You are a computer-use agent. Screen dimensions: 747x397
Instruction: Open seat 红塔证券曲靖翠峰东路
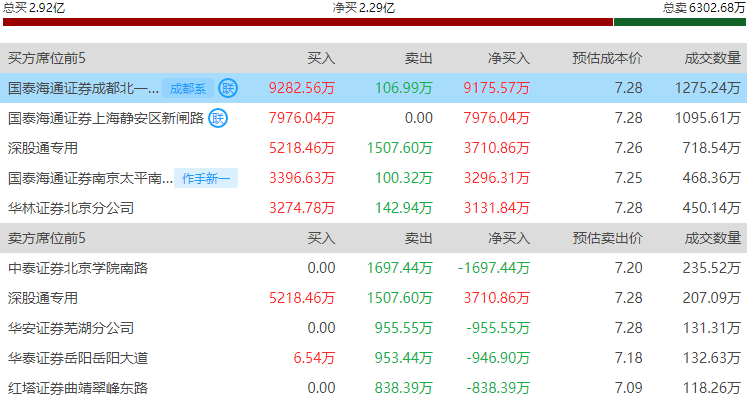(78, 388)
